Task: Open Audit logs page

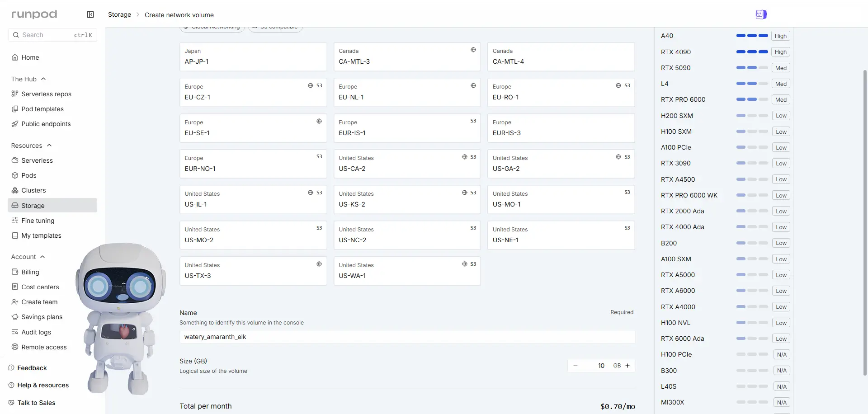Action: click(52, 332)
